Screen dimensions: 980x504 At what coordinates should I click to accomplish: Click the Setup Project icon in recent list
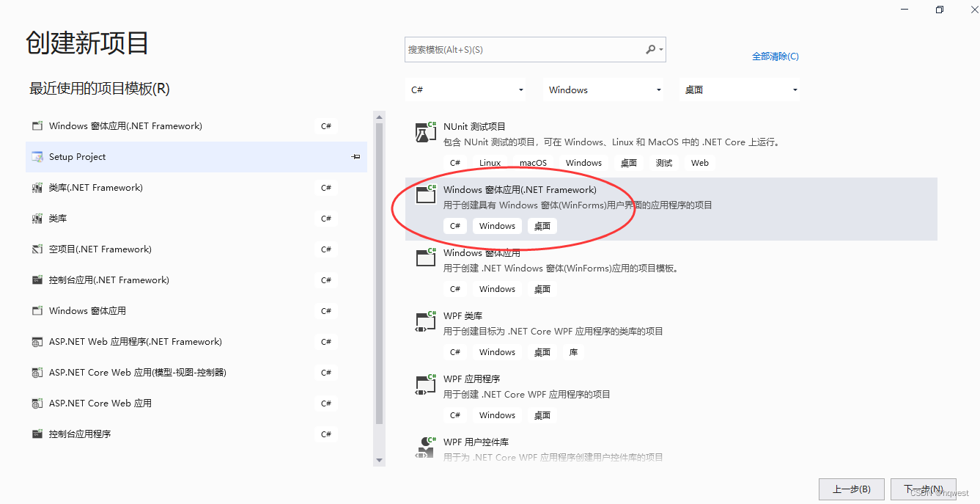37,157
